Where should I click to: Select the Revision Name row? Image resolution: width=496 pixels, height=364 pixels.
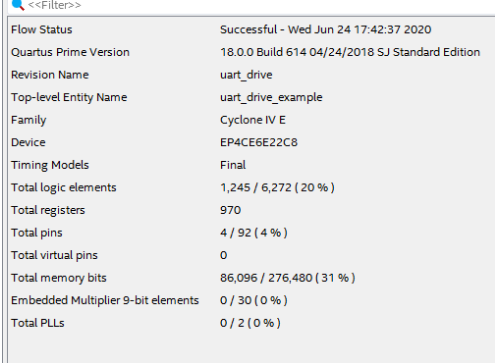click(252, 75)
